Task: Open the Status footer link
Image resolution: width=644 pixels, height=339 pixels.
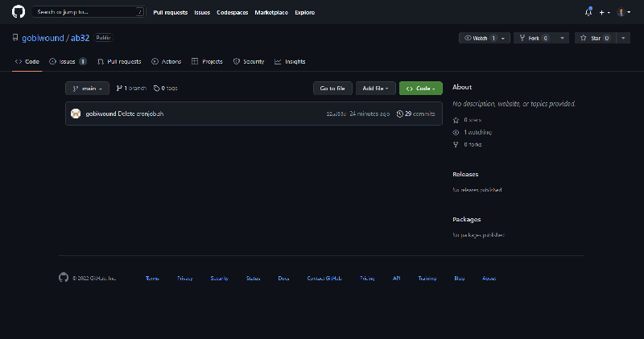Action: point(253,278)
